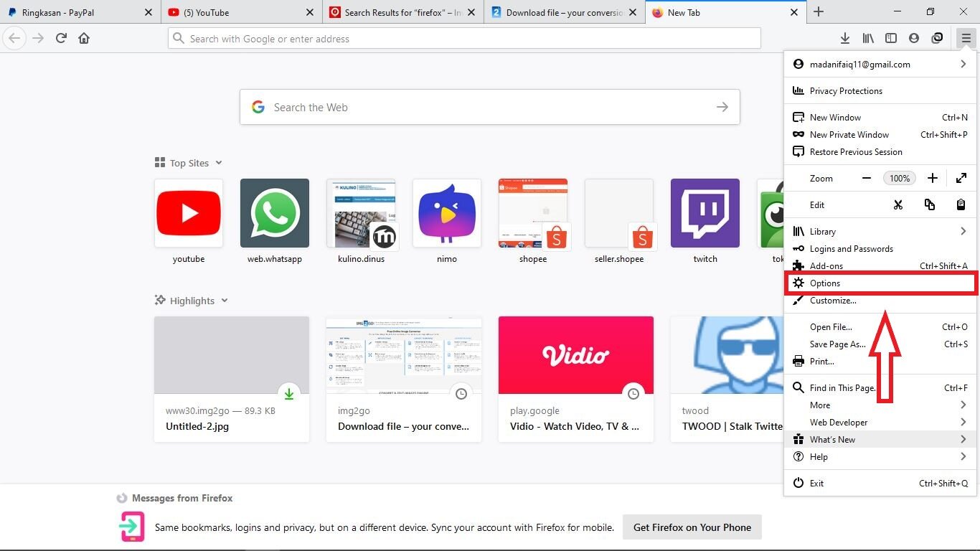Switch to the YouTube tab
The width and height of the screenshot is (980, 551).
(x=240, y=12)
